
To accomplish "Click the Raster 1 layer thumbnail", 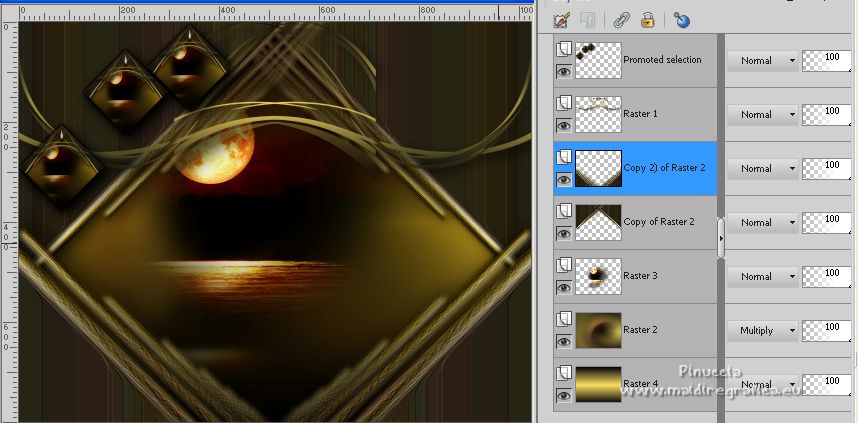I will click(599, 114).
